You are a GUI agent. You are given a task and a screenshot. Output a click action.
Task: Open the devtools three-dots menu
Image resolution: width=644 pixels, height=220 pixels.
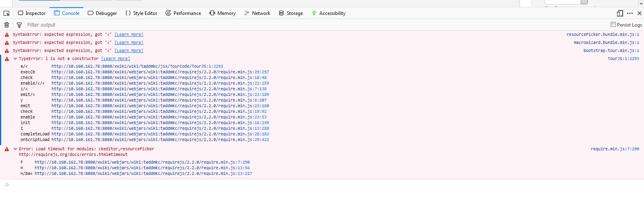[630, 13]
